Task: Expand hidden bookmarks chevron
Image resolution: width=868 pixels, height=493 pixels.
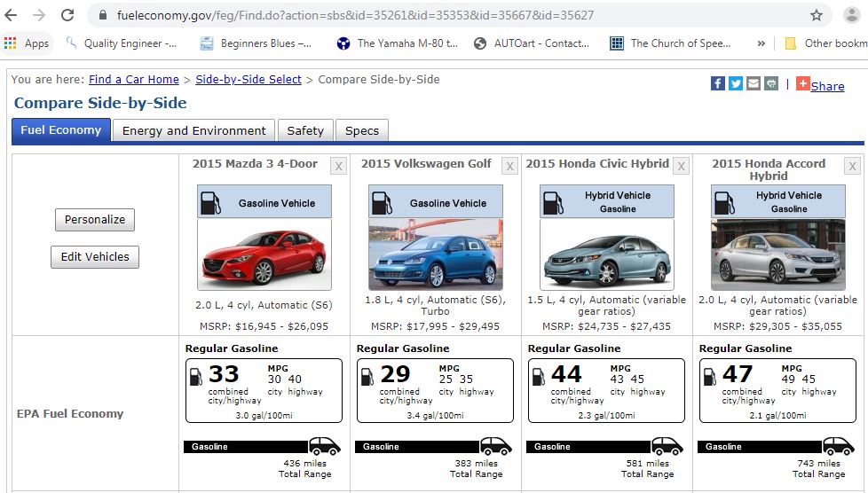Action: coord(761,43)
